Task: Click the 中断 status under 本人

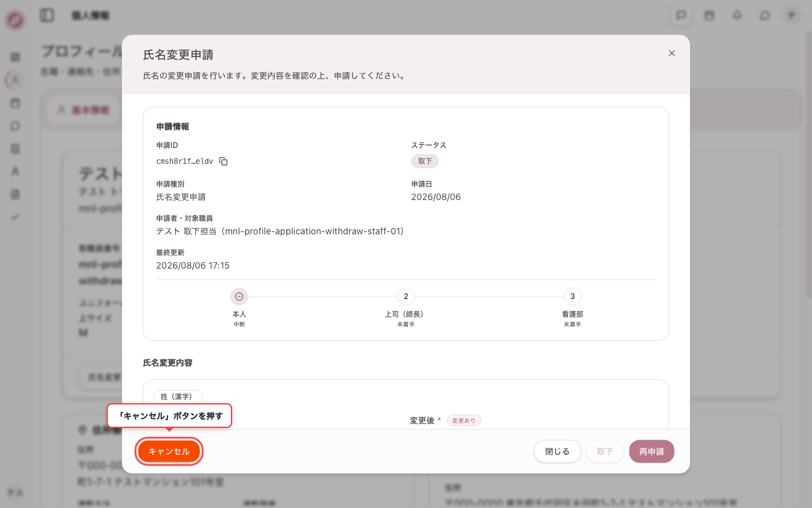Action: coord(239,324)
